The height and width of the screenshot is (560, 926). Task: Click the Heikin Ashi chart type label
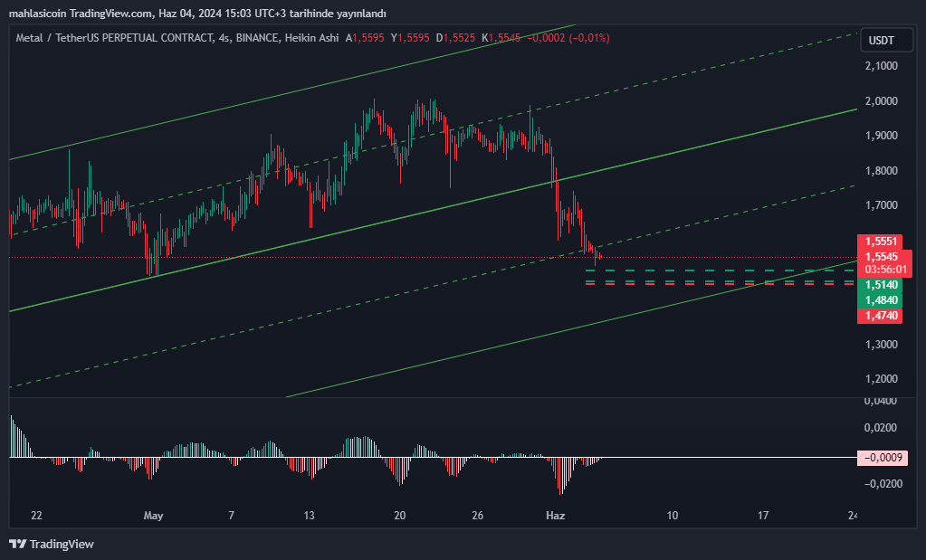(x=311, y=38)
